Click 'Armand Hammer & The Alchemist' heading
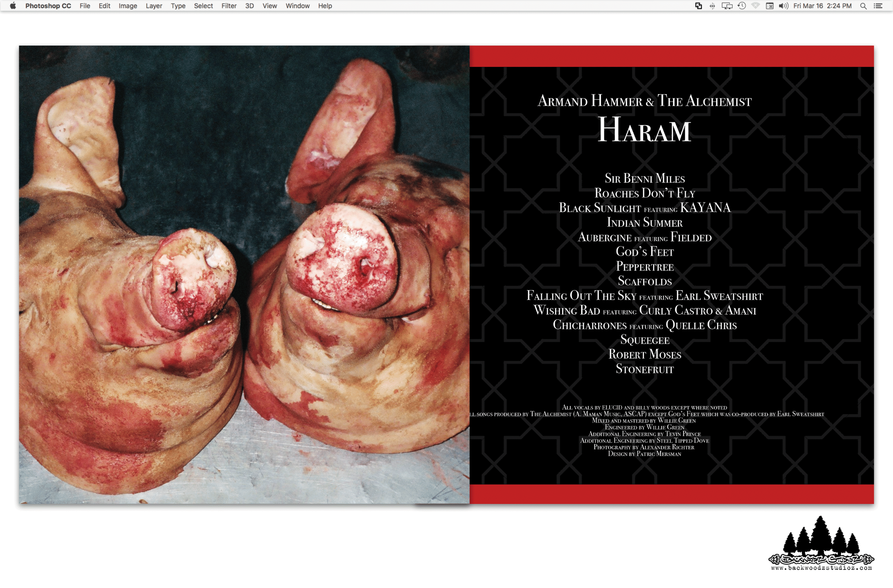The width and height of the screenshot is (893, 588). point(645,100)
